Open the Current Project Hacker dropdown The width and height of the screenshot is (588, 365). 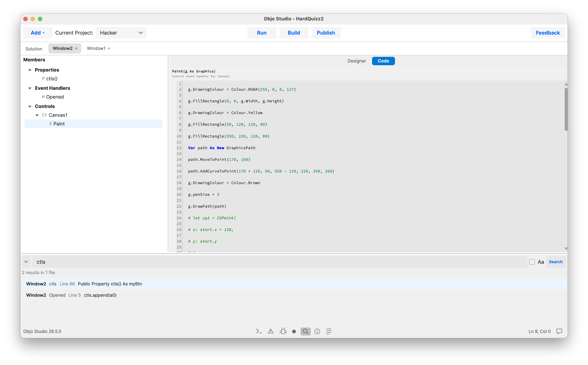[121, 33]
